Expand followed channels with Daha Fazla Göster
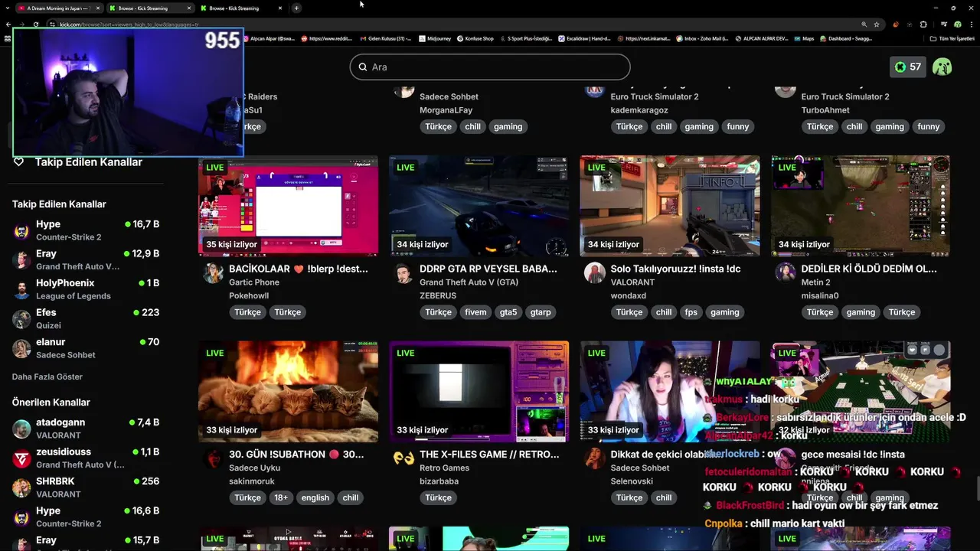Screen dimensions: 980x551 point(47,377)
